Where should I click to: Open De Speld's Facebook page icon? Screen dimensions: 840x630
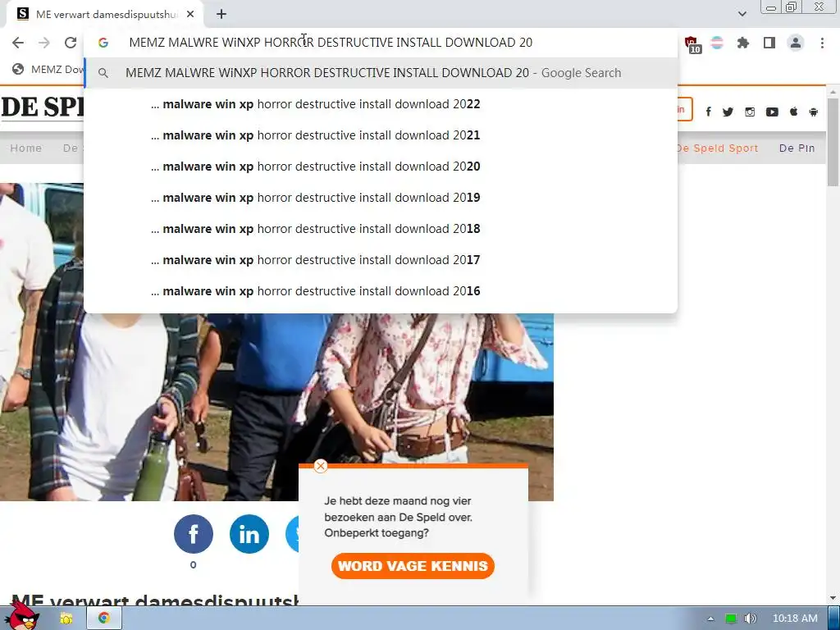[x=708, y=112]
